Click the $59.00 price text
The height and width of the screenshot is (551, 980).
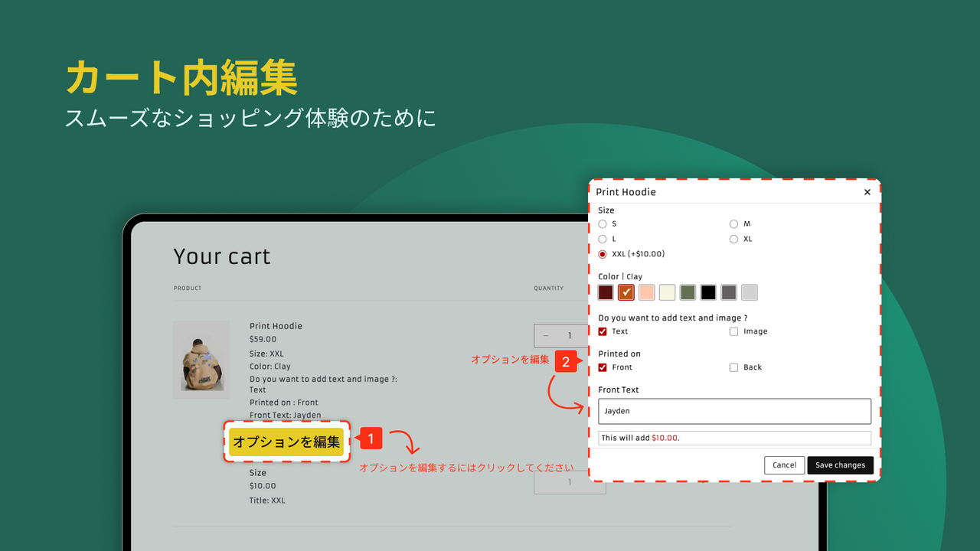tap(263, 339)
